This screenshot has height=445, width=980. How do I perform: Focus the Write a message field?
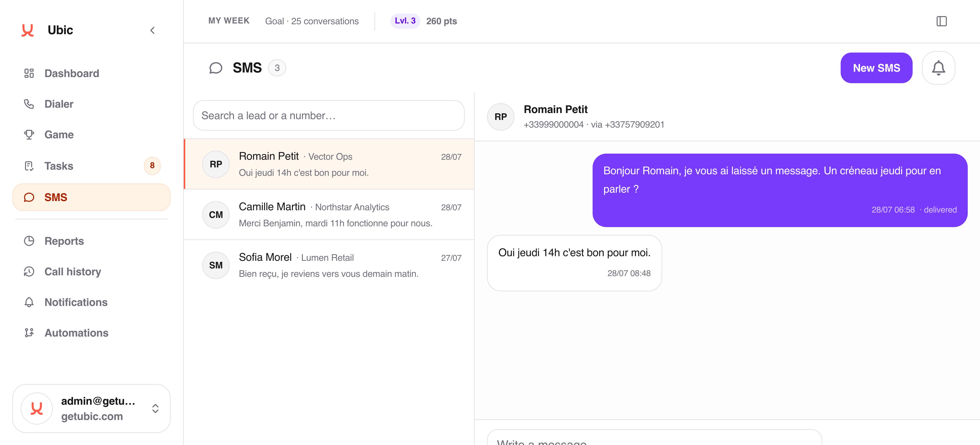(654, 437)
